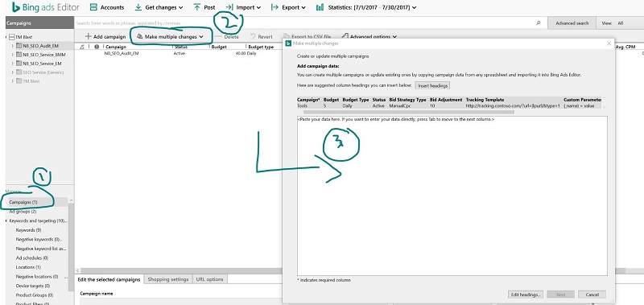The height and width of the screenshot is (305, 644).
Task: Click the Campaign name input field
Action: (x=180, y=302)
